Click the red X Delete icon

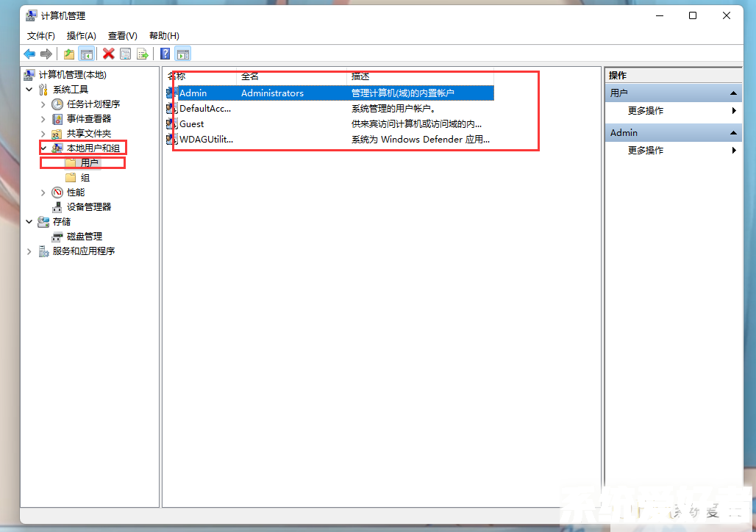point(108,54)
